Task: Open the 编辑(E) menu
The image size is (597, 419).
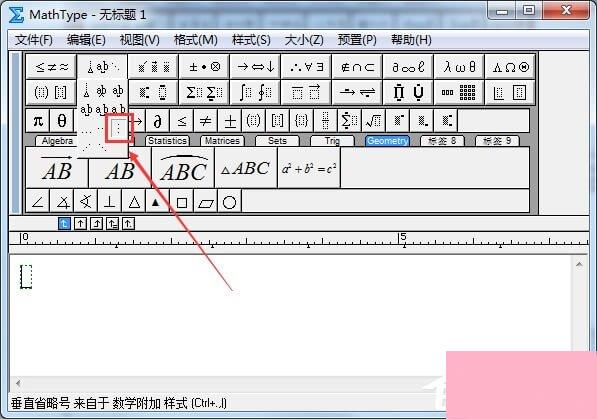Action: [86, 40]
